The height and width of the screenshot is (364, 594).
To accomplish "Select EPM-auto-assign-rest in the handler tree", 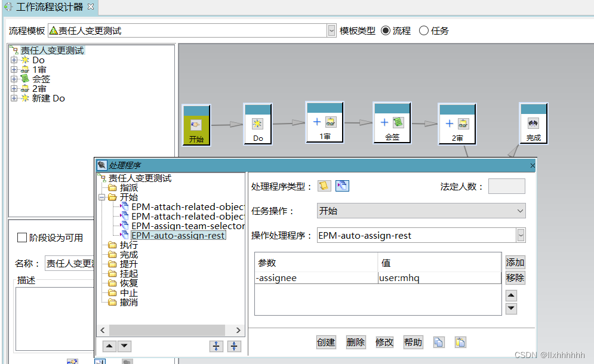I will [178, 236].
